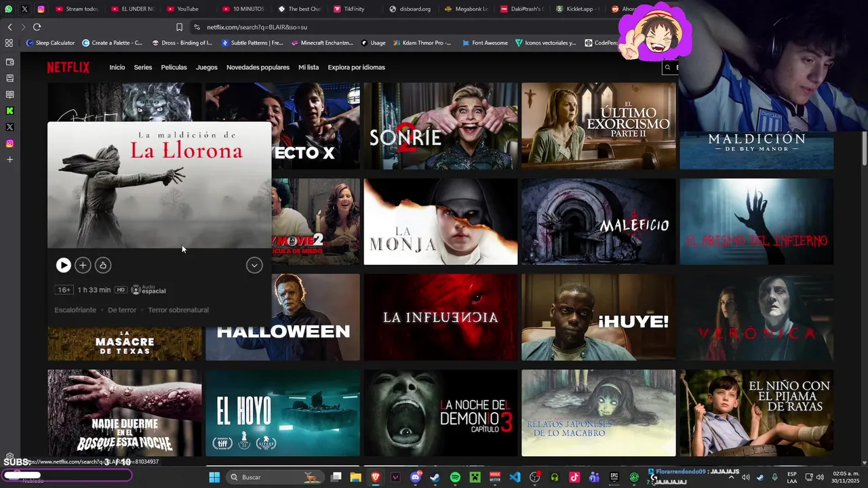Open X pinned browser tab
Viewport: 868px width, 488px height.
coord(25,9)
